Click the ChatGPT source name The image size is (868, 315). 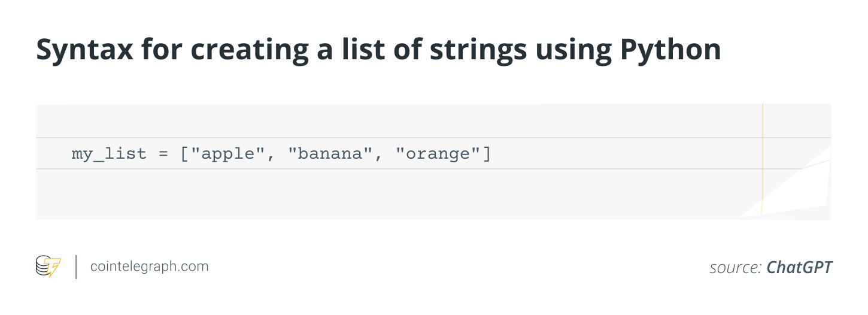point(799,267)
